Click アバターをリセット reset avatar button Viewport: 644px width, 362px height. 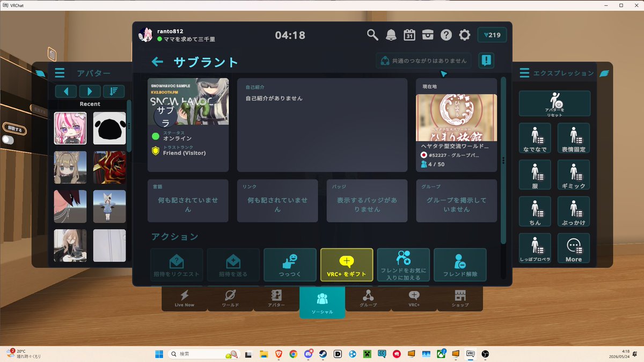tap(554, 103)
